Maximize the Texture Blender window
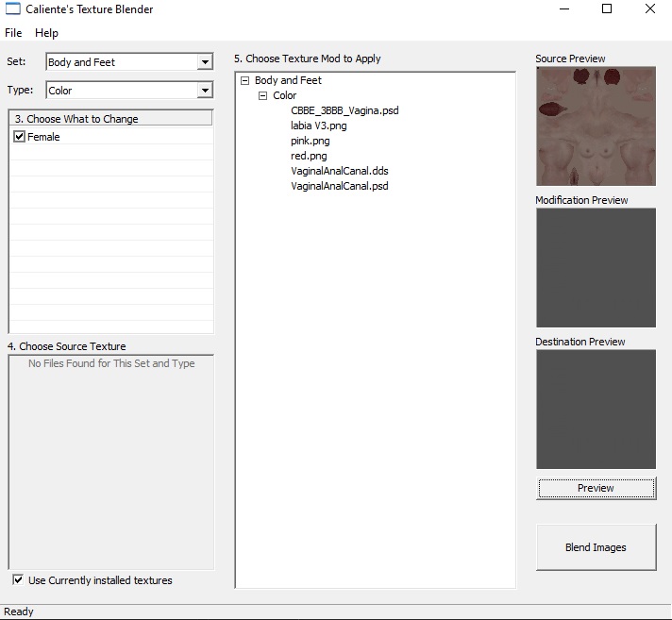672x620 pixels. click(x=607, y=9)
